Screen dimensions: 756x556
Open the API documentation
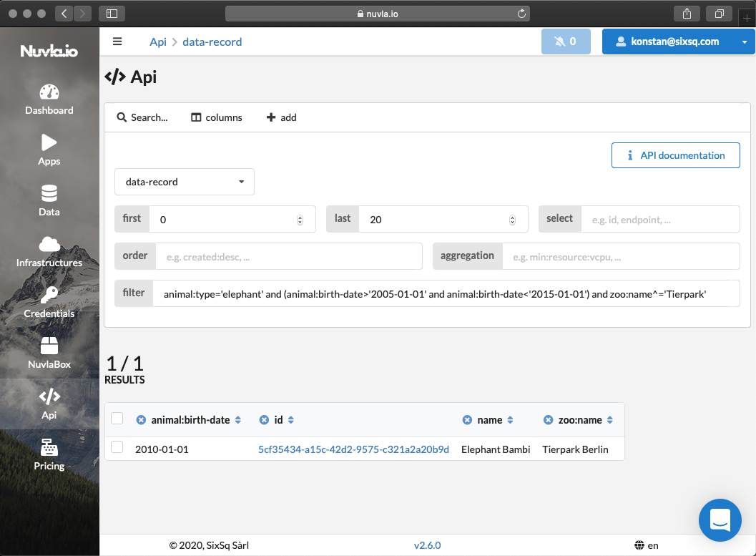click(675, 155)
